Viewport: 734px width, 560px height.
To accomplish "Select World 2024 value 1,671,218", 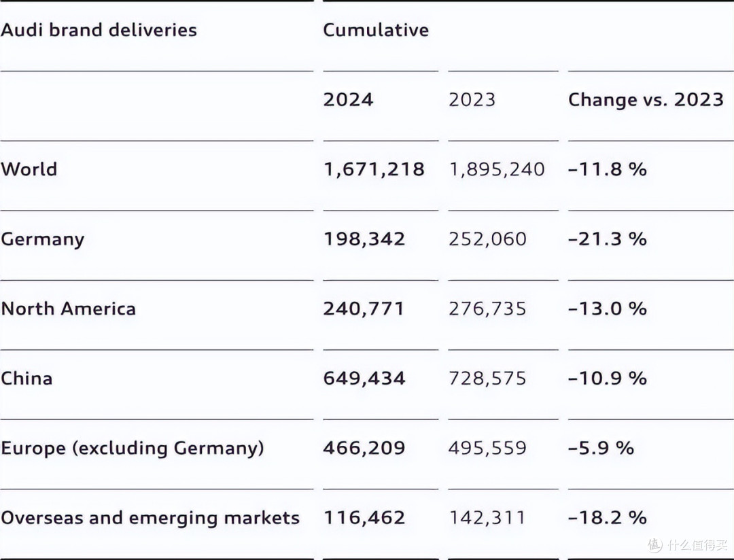I will pyautogui.click(x=374, y=169).
